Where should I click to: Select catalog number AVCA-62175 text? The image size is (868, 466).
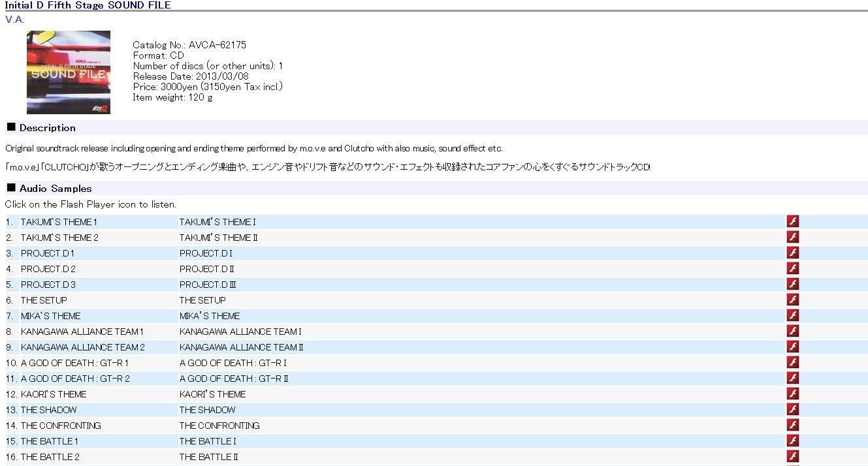tap(217, 45)
